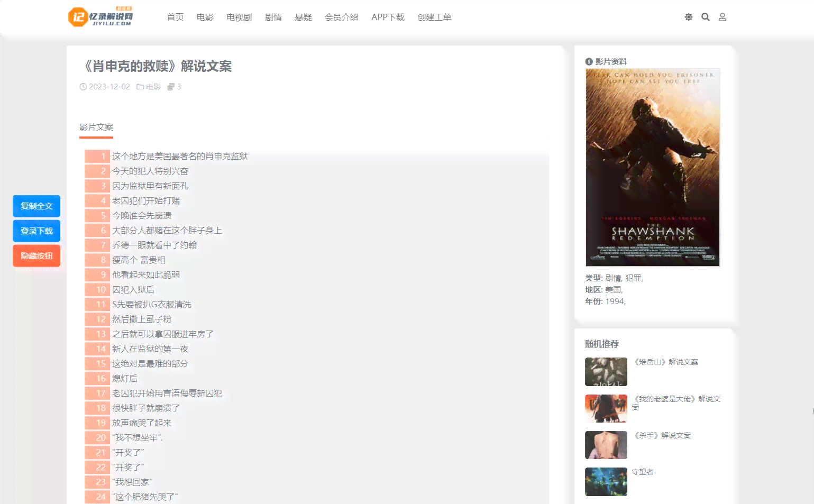Click the comment count icon showing 3
The image size is (814, 504).
[171, 87]
